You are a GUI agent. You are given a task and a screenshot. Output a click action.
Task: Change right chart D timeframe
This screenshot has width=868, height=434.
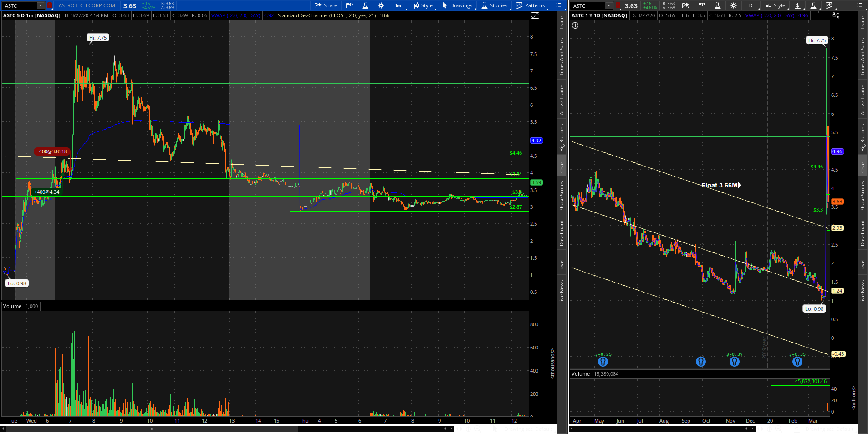(x=751, y=5)
